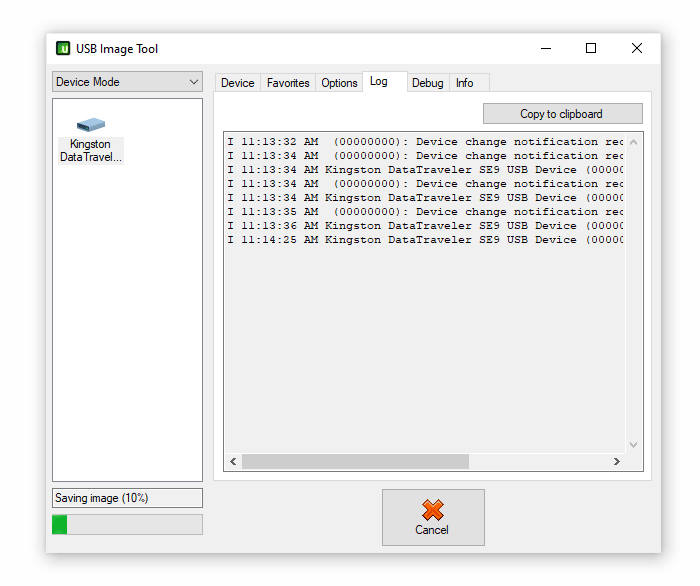Image resolution: width=700 pixels, height=586 pixels.
Task: Select the 11:14:25 AM Kingston log entry
Action: coord(425,240)
